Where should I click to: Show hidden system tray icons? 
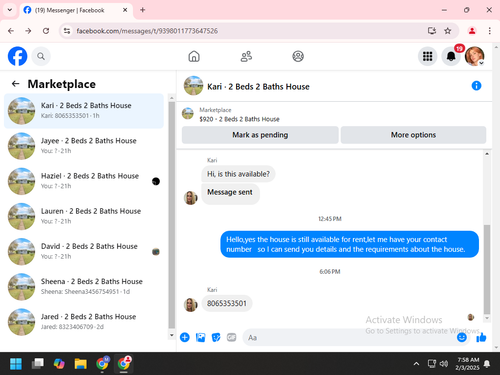[x=416, y=364]
